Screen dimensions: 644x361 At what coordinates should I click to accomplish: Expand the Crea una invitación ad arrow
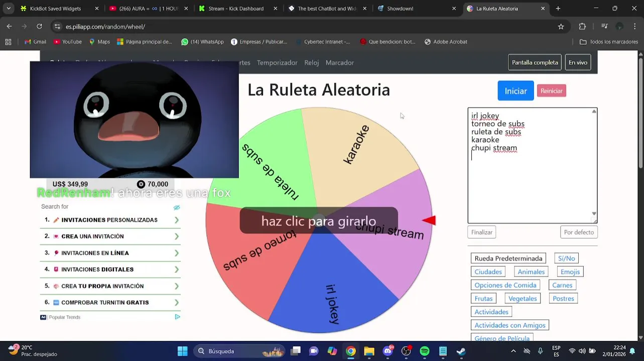(x=177, y=237)
